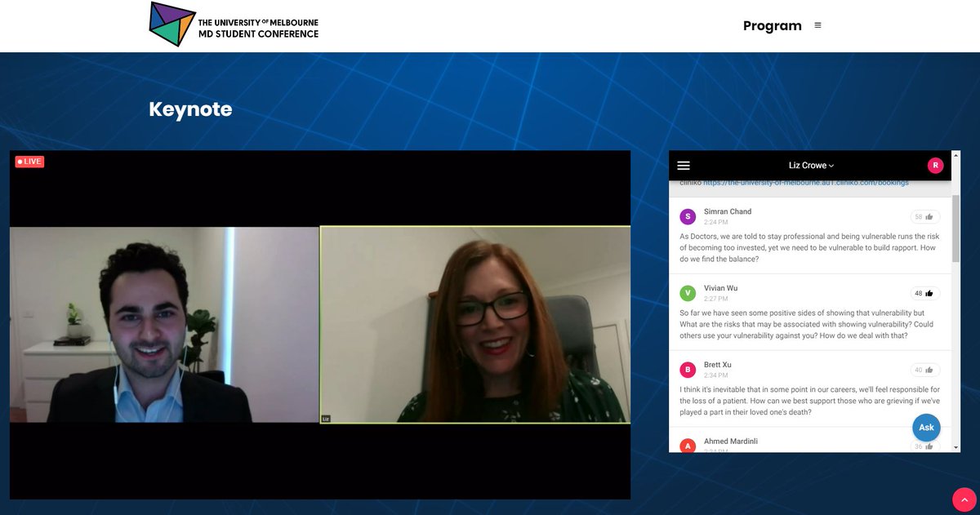
Task: Select the left speaker video tile
Action: click(164, 325)
